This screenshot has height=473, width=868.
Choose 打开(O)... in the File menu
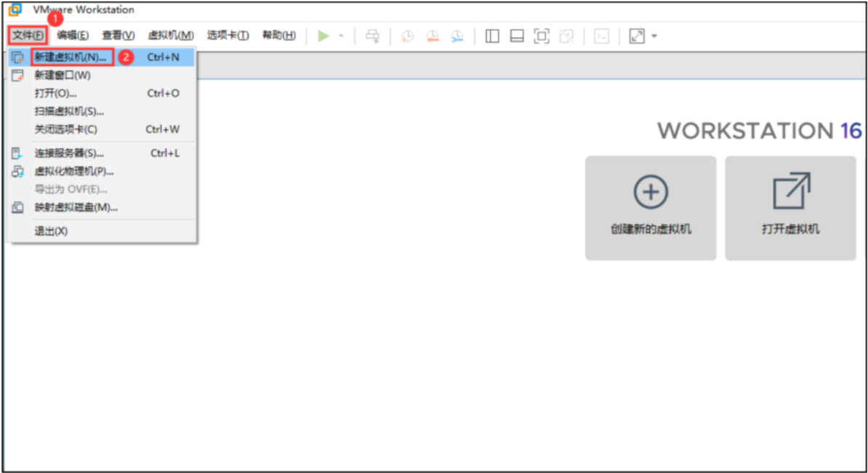[103, 93]
